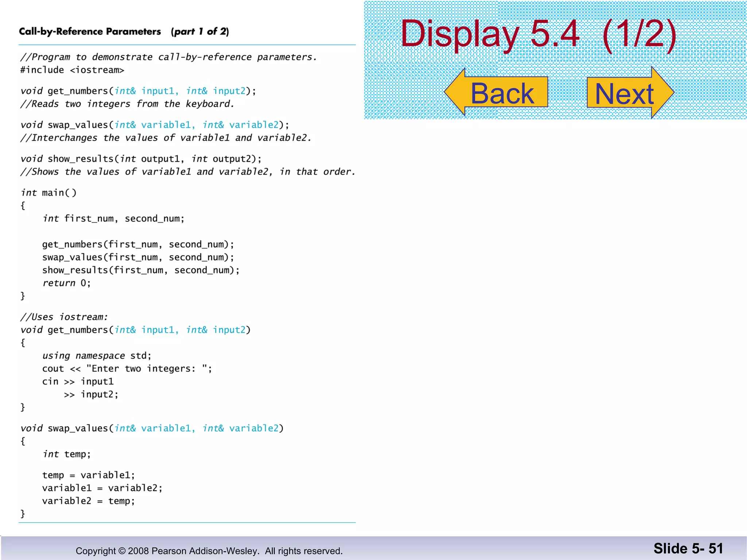Click the copyright Pearson Addison-Wesley notice
Screen dimensions: 747x560
tap(209, 551)
